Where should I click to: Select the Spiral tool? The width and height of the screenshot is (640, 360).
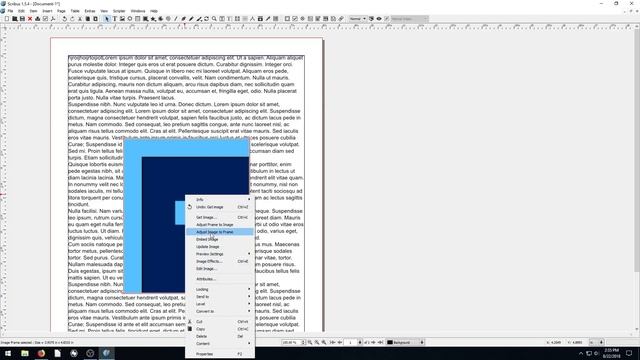[x=168, y=19]
